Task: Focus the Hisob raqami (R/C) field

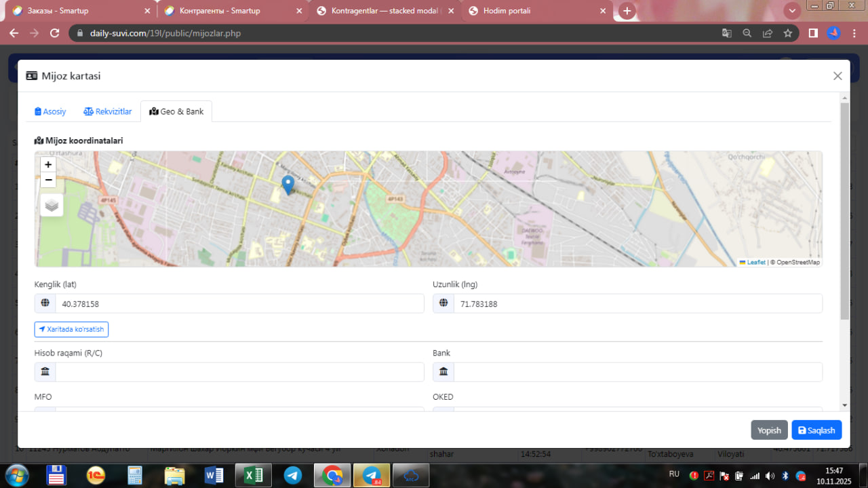Action: coord(239,372)
